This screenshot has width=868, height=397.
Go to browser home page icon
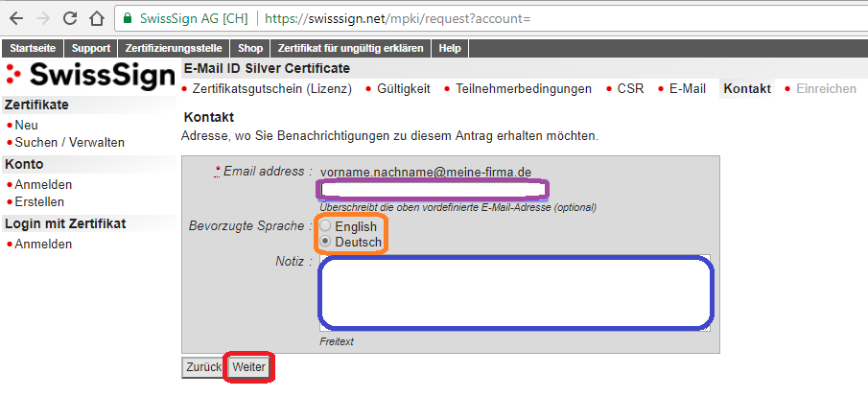coord(96,18)
